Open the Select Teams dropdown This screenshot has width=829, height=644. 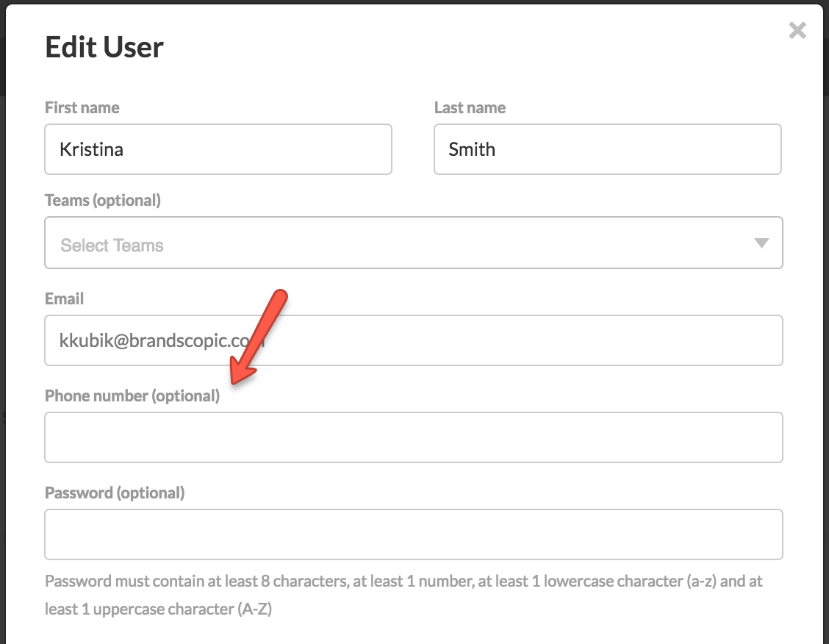(x=414, y=243)
